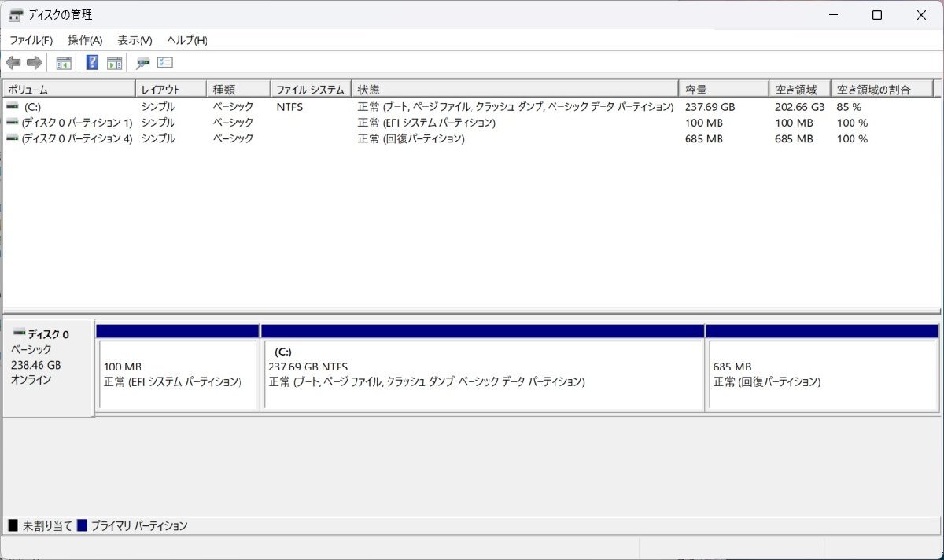Open the 操作(A) menu
Image resolution: width=944 pixels, height=560 pixels.
pos(87,40)
